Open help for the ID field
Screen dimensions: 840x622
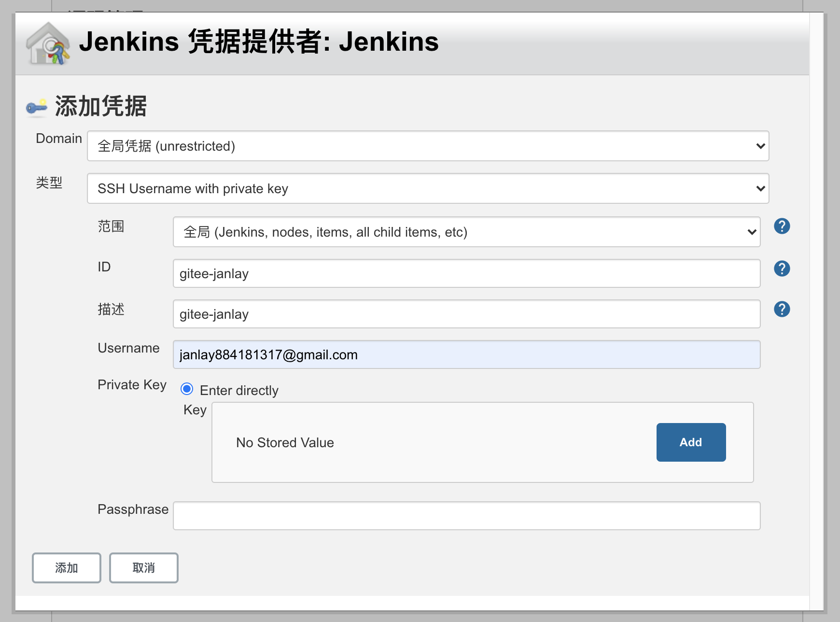(x=782, y=269)
